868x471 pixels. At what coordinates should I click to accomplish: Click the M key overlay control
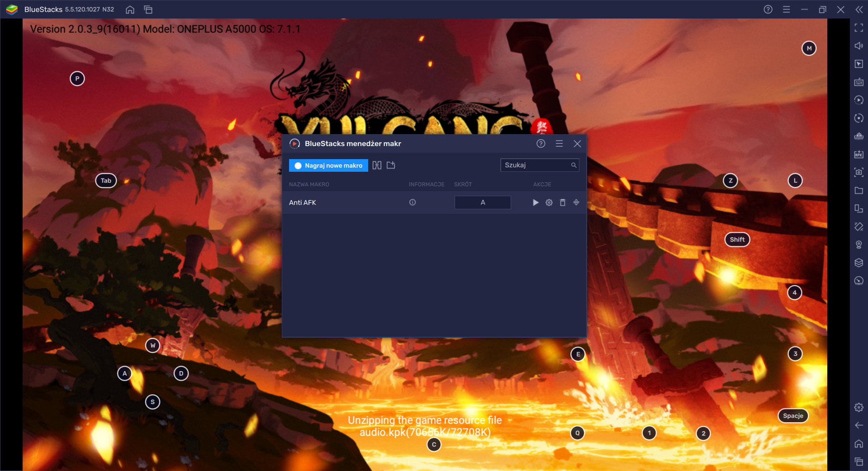click(x=809, y=48)
